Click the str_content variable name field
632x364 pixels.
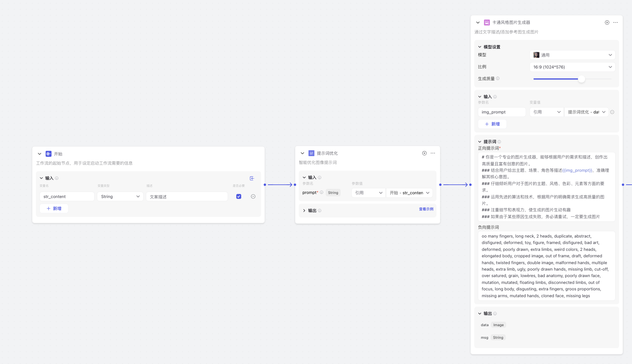click(x=67, y=197)
